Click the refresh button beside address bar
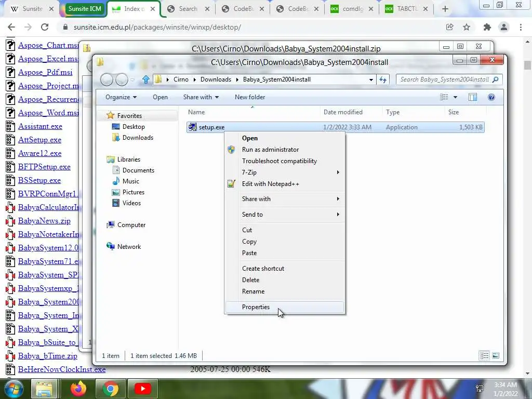 point(383,79)
